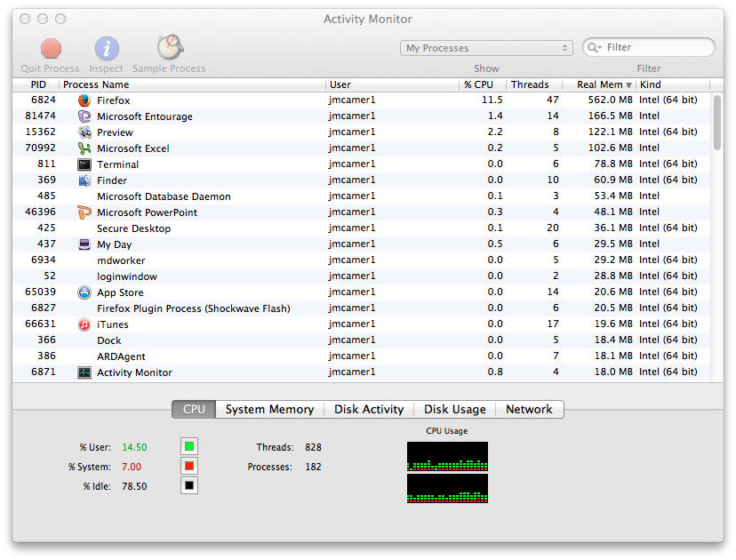Select the Terminal icon

[84, 164]
